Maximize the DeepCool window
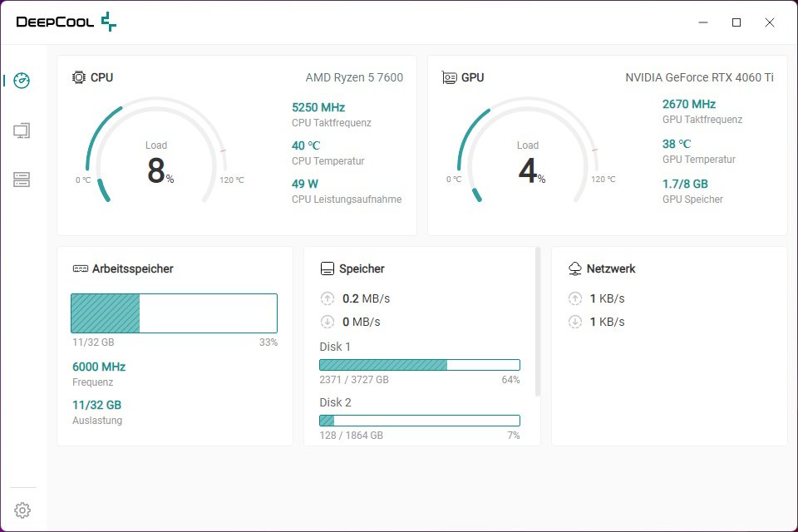 (x=736, y=22)
